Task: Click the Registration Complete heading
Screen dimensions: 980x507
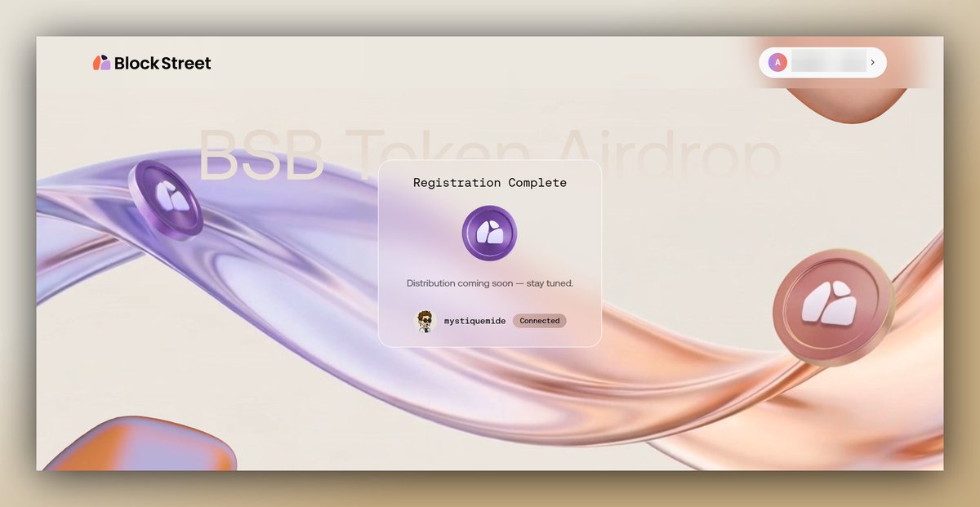Action: pos(490,183)
